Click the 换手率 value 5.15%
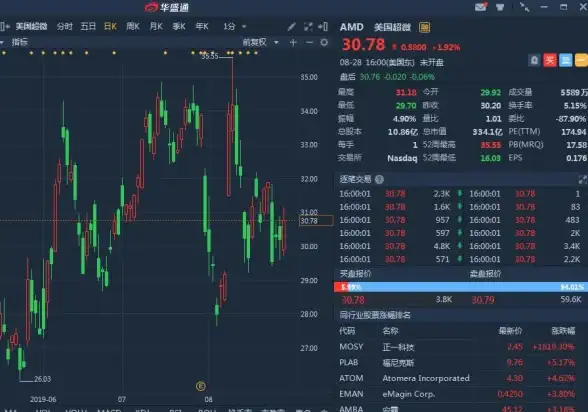 [x=575, y=106]
